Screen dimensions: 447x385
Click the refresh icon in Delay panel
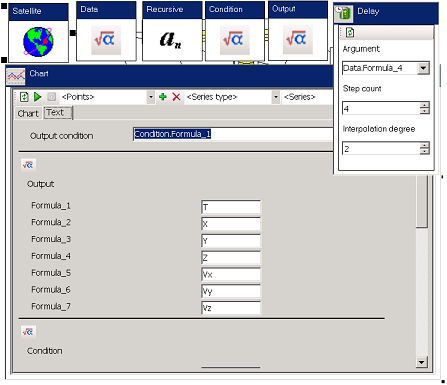[x=350, y=32]
